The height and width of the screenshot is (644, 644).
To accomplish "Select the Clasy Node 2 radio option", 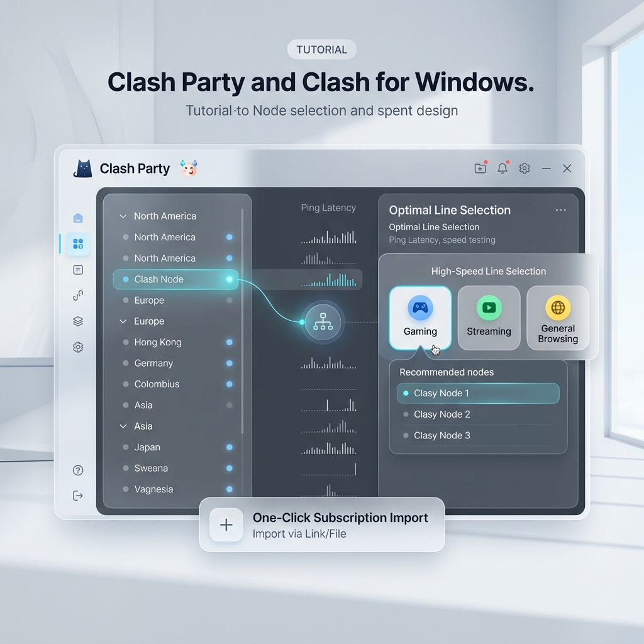I will coord(406,414).
